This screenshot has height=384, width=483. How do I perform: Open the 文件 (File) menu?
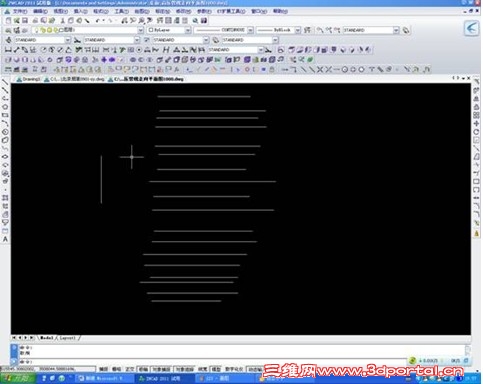pos(20,11)
